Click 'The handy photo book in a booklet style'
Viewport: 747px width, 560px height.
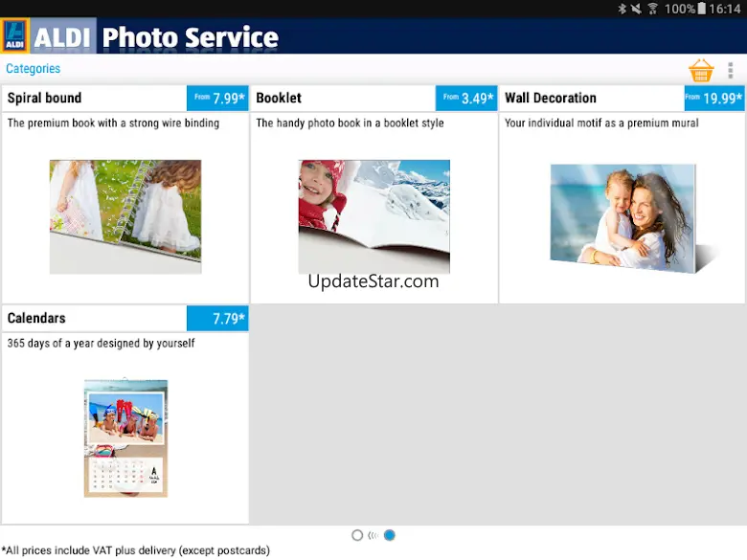[350, 123]
